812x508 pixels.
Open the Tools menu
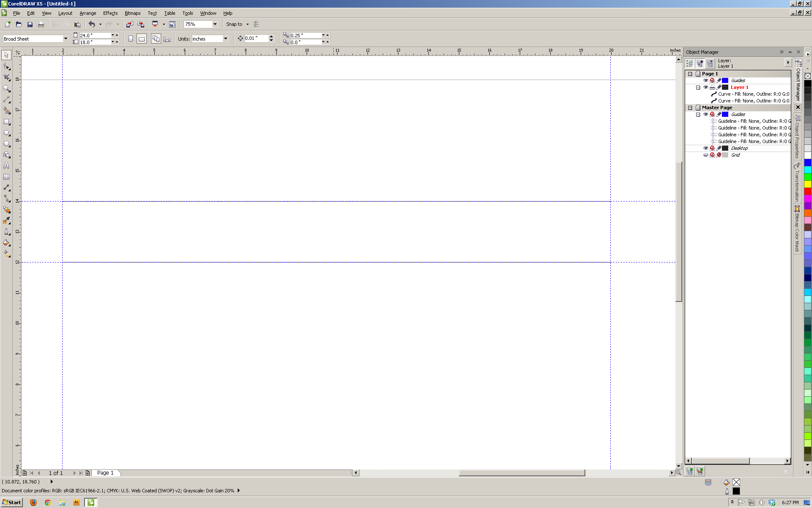pyautogui.click(x=187, y=13)
